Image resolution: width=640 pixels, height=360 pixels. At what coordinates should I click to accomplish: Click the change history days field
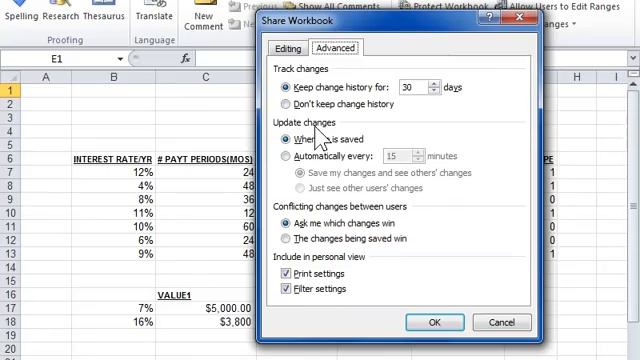tap(413, 87)
